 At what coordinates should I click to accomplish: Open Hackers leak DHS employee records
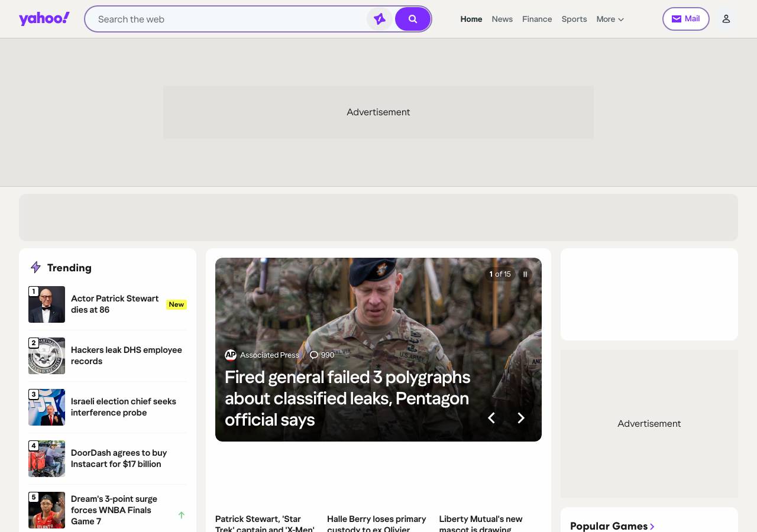tap(127, 355)
